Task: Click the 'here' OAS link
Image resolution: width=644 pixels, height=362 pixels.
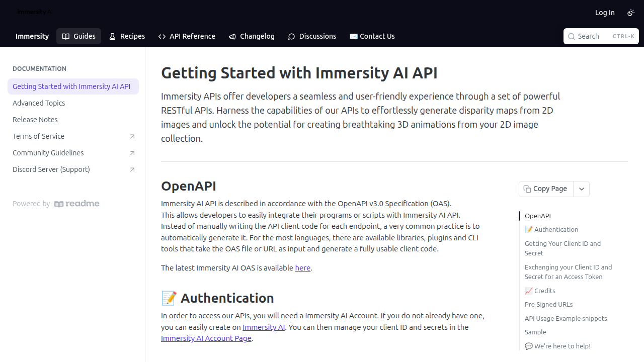Action: click(x=303, y=268)
